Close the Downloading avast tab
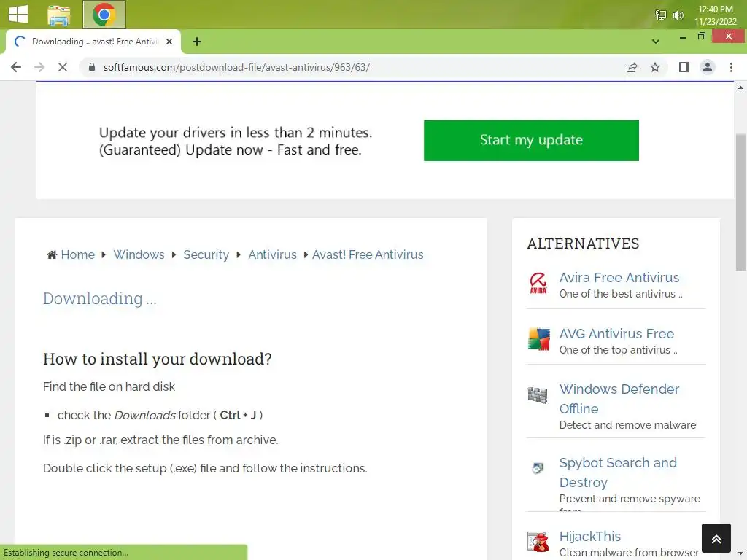 [x=169, y=42]
